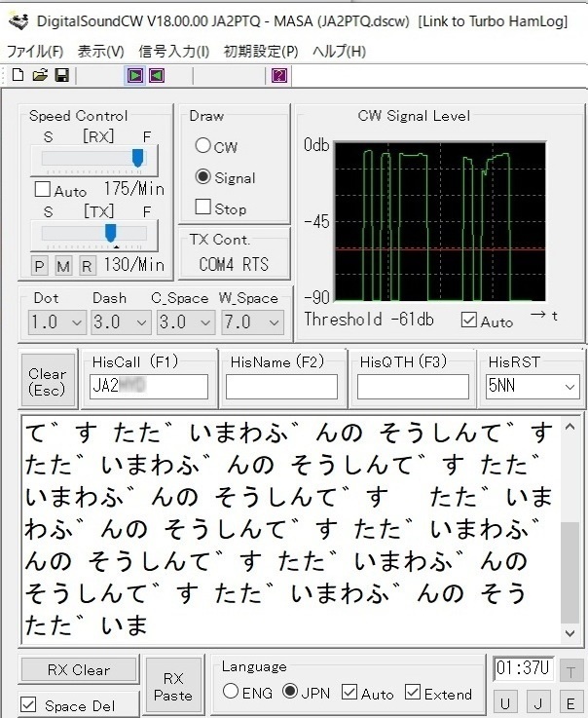This screenshot has width=588, height=718.
Task: Enable Auto RX speed checkbox
Action: click(x=43, y=189)
